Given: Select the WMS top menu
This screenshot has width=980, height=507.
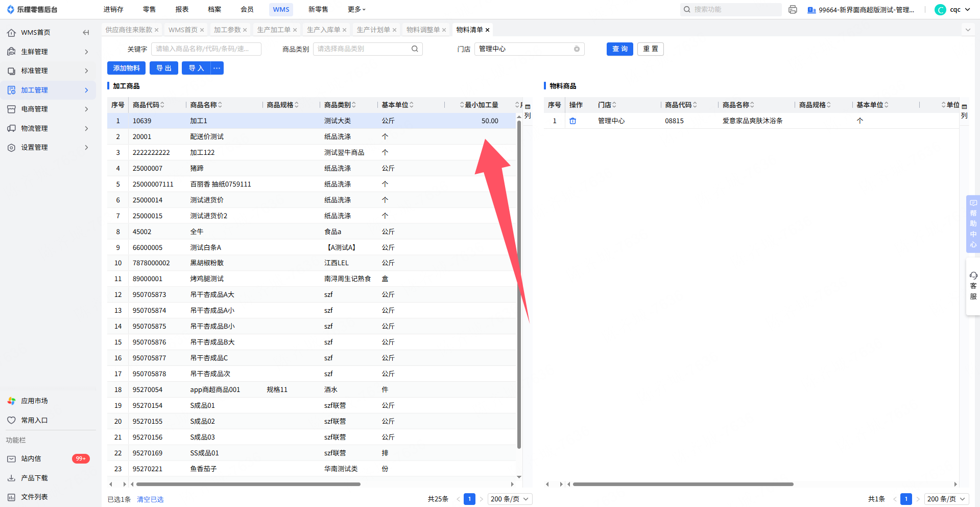Looking at the screenshot, I should point(281,10).
